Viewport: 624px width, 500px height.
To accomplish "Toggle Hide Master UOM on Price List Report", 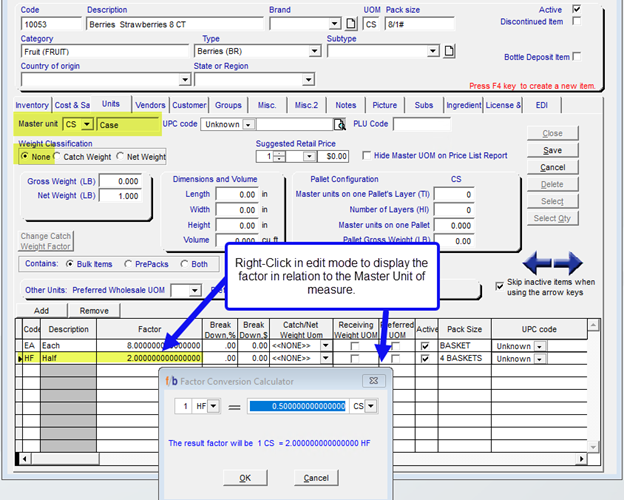I will 366,156.
